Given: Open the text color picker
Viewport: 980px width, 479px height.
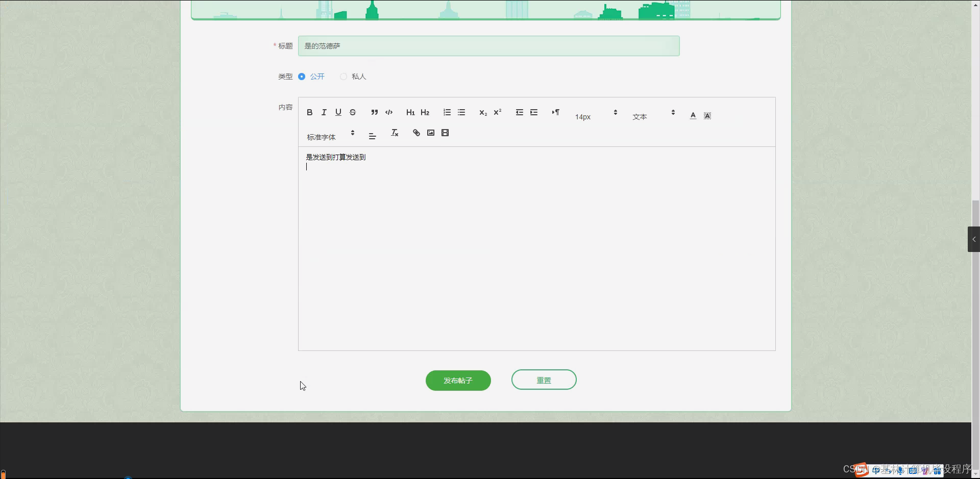Looking at the screenshot, I should pos(693,115).
